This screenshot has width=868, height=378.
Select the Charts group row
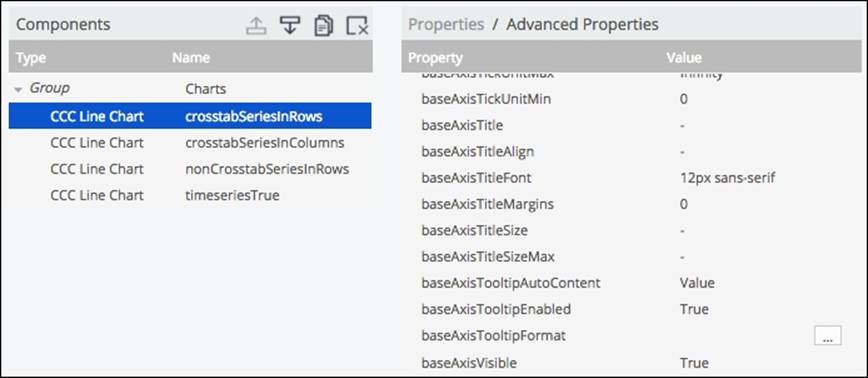click(190, 89)
